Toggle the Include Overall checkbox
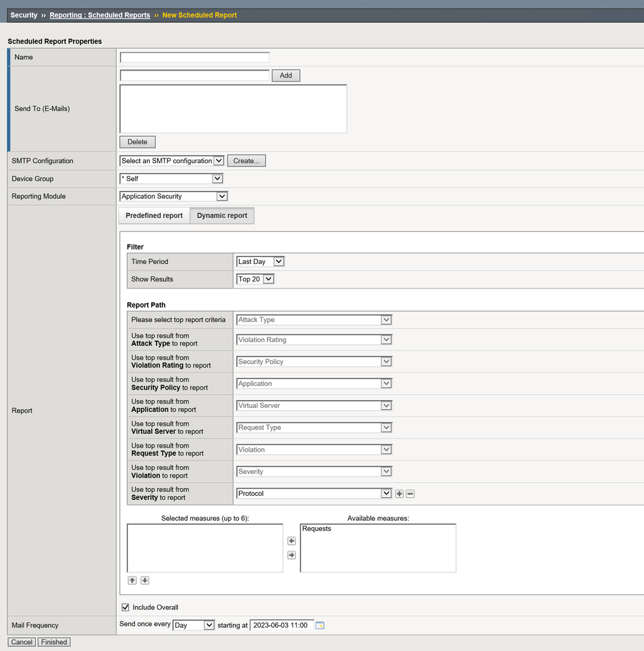 click(x=125, y=607)
